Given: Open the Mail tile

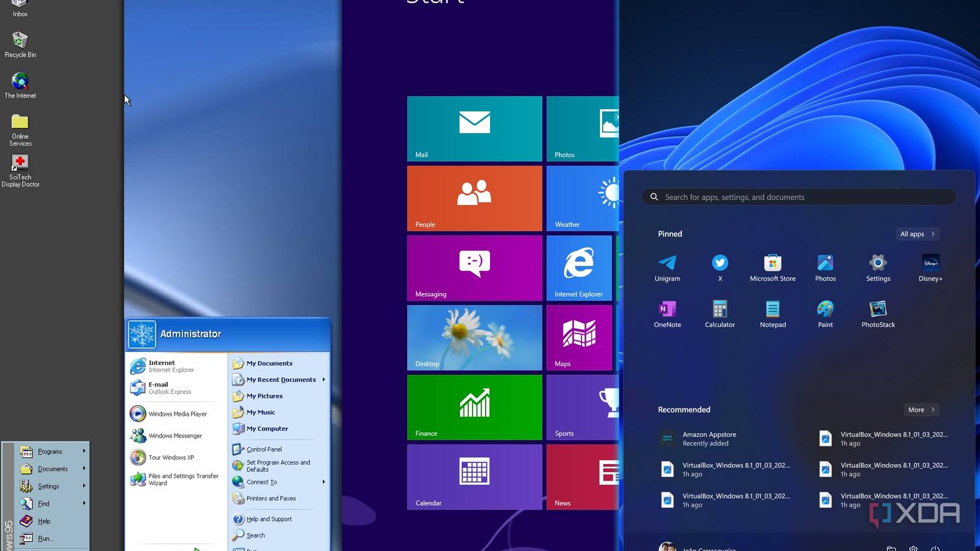Looking at the screenshot, I should click(473, 129).
